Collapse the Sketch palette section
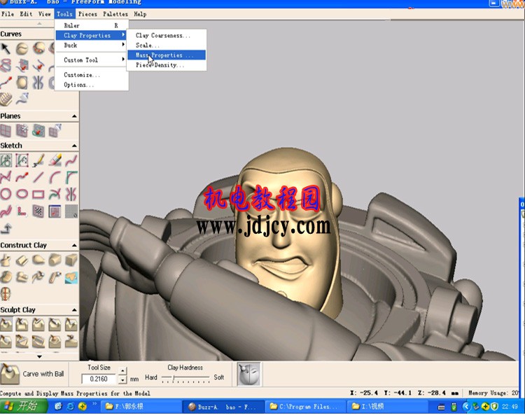525x420 pixels. pyautogui.click(x=74, y=146)
